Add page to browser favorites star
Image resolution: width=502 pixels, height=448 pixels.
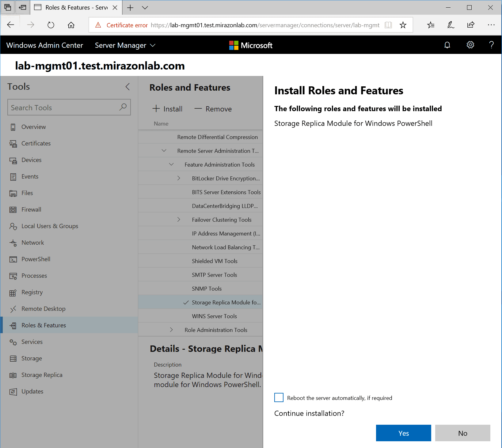click(403, 25)
